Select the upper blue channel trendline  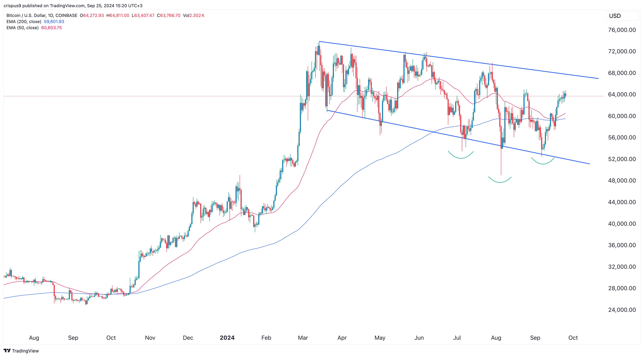click(459, 60)
